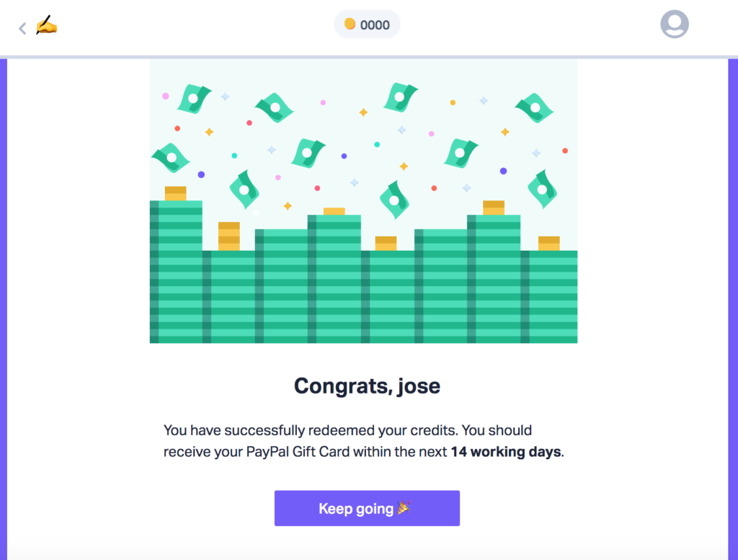This screenshot has width=738, height=560.
Task: Click the money celebration illustration
Action: point(363,201)
